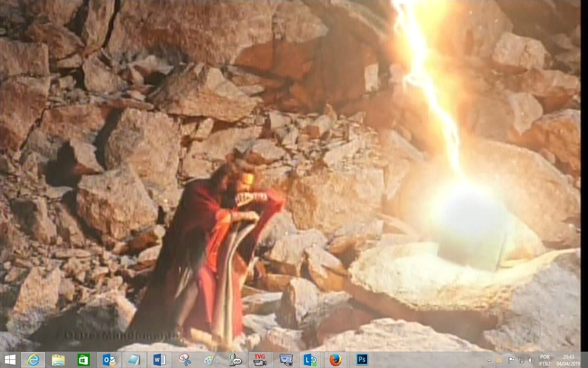Open Microsoft Word from the taskbar

pyautogui.click(x=160, y=360)
